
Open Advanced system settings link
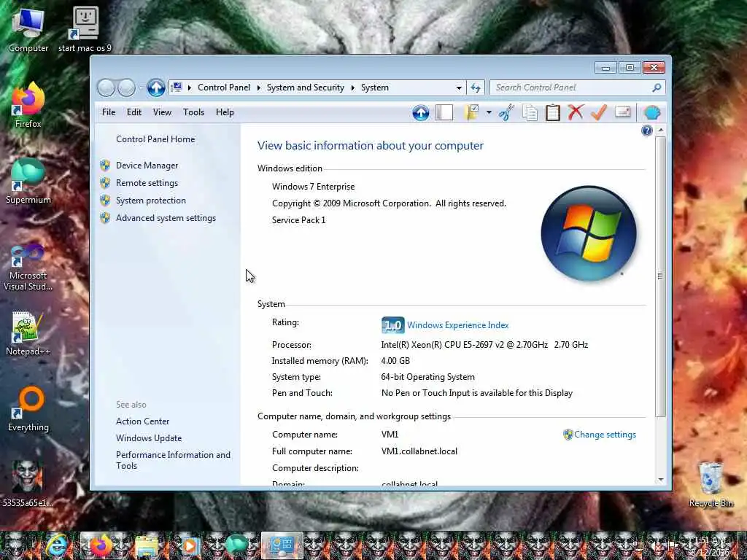tap(166, 218)
